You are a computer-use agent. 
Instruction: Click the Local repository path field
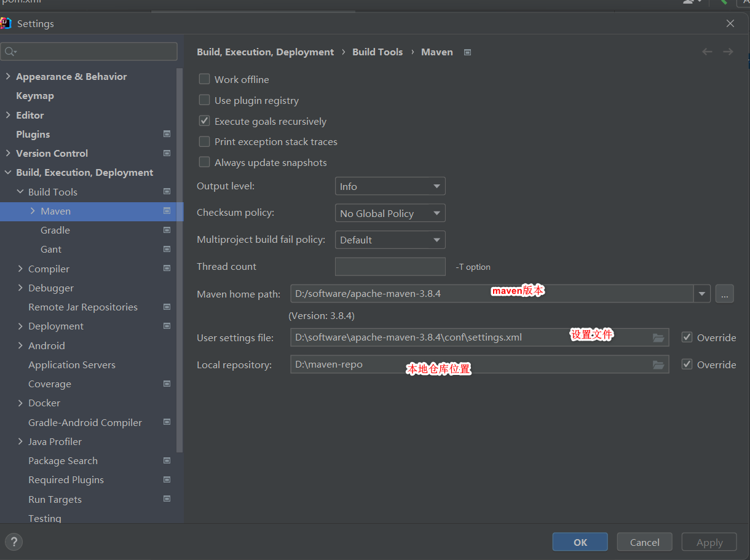coord(480,365)
